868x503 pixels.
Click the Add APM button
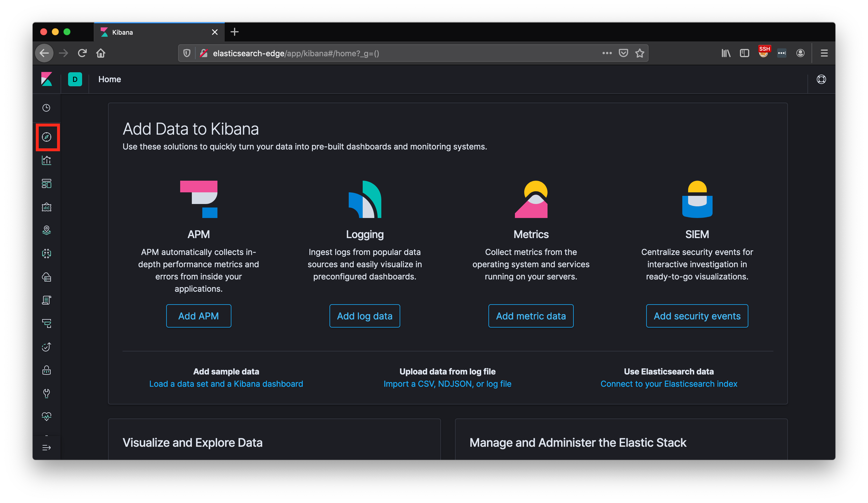point(199,316)
